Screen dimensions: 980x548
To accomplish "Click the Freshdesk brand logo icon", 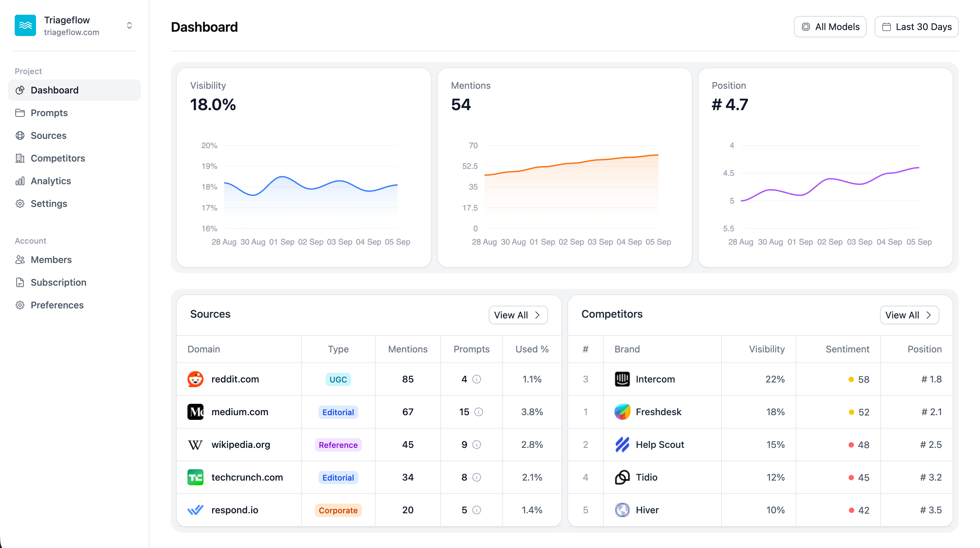I will pyautogui.click(x=622, y=412).
